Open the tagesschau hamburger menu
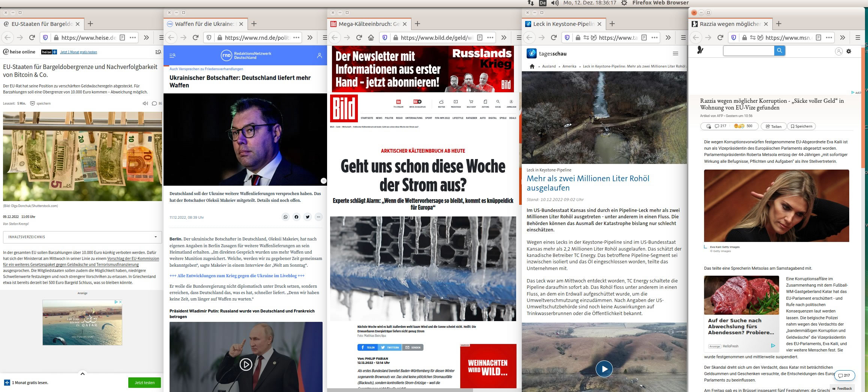The width and height of the screenshot is (868, 392). (676, 54)
